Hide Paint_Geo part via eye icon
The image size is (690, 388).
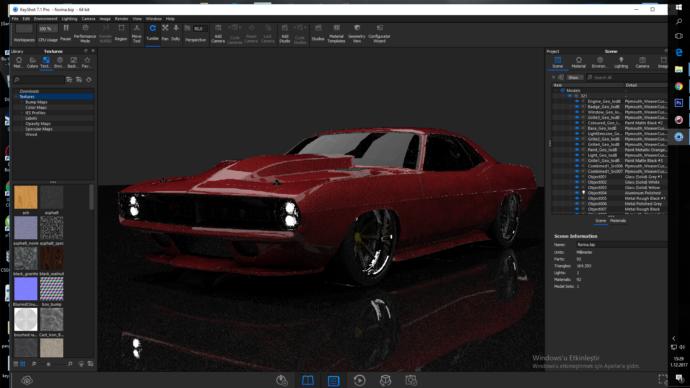pos(577,150)
